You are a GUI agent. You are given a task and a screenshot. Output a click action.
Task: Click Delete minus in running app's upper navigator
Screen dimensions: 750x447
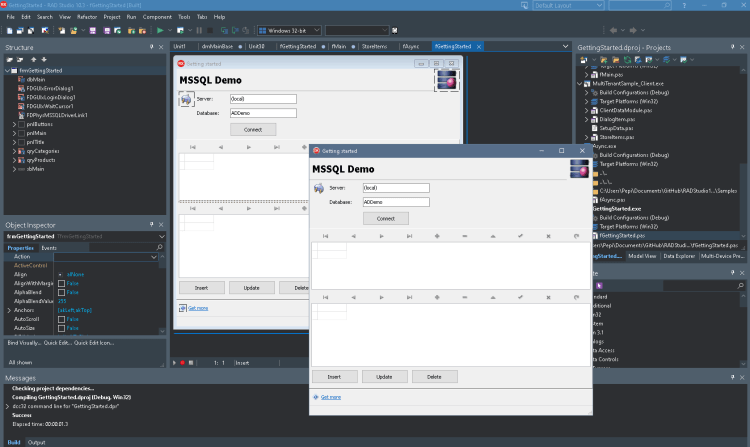464,236
